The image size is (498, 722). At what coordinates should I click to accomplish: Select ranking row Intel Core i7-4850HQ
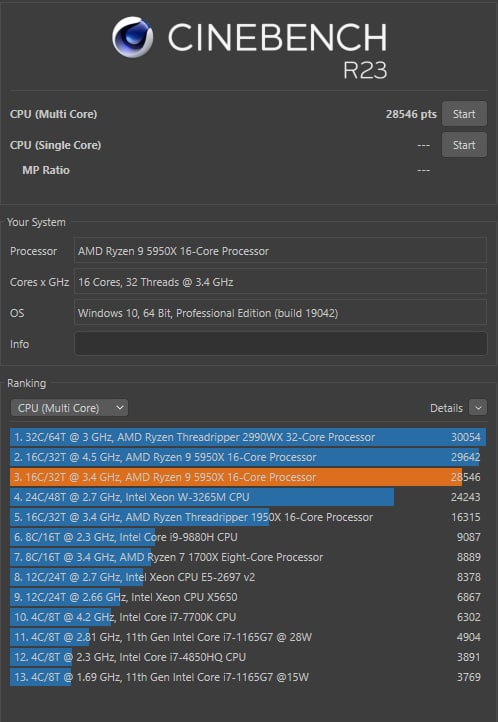(x=248, y=657)
